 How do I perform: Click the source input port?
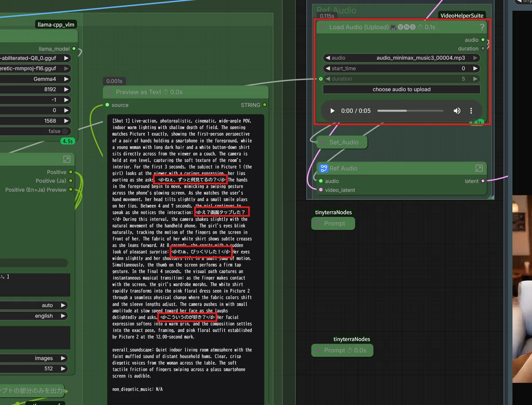[x=107, y=105]
